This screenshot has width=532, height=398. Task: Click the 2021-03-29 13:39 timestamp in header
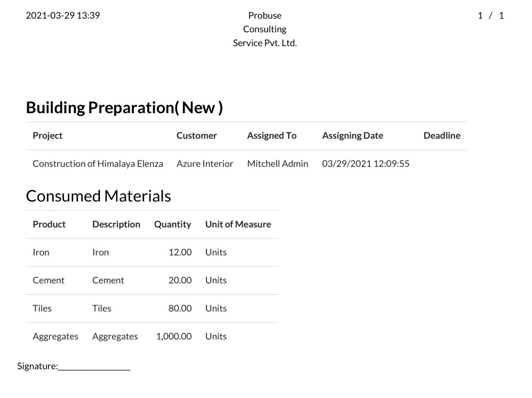click(x=63, y=15)
